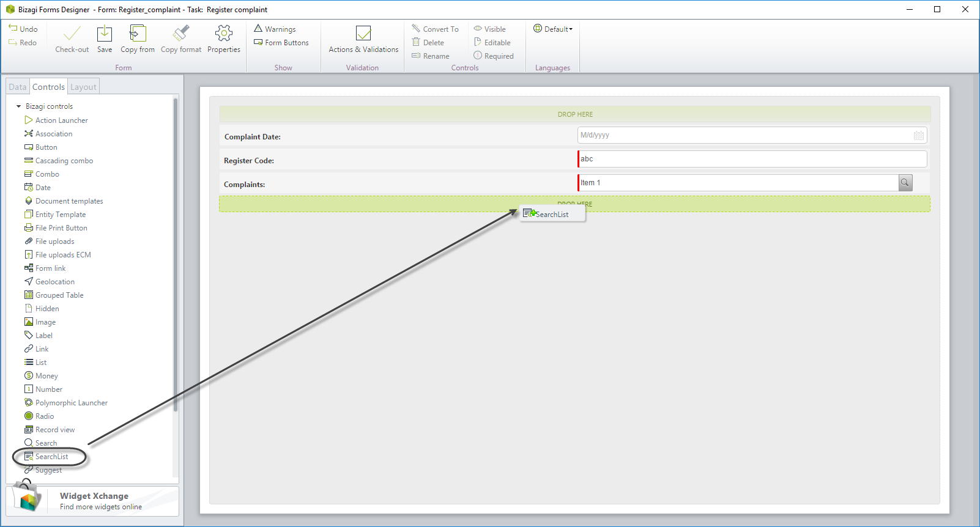Select the Label control

pyautogui.click(x=39, y=336)
